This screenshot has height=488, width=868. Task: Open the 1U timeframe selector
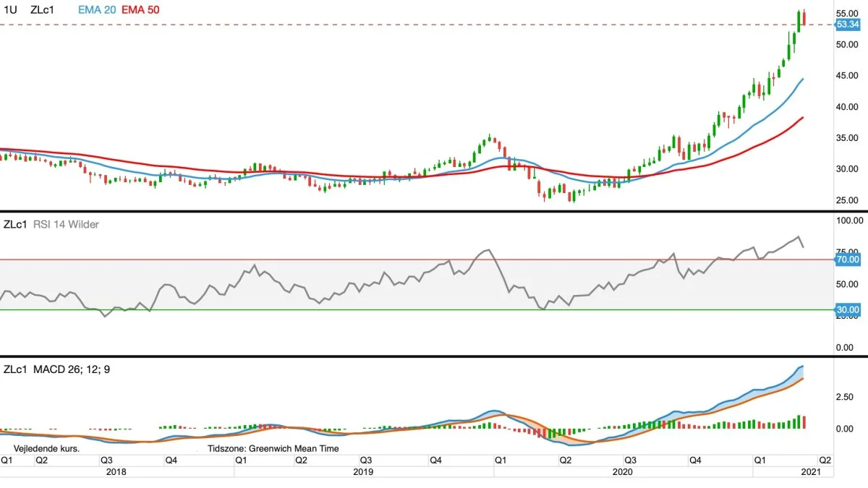[10, 10]
